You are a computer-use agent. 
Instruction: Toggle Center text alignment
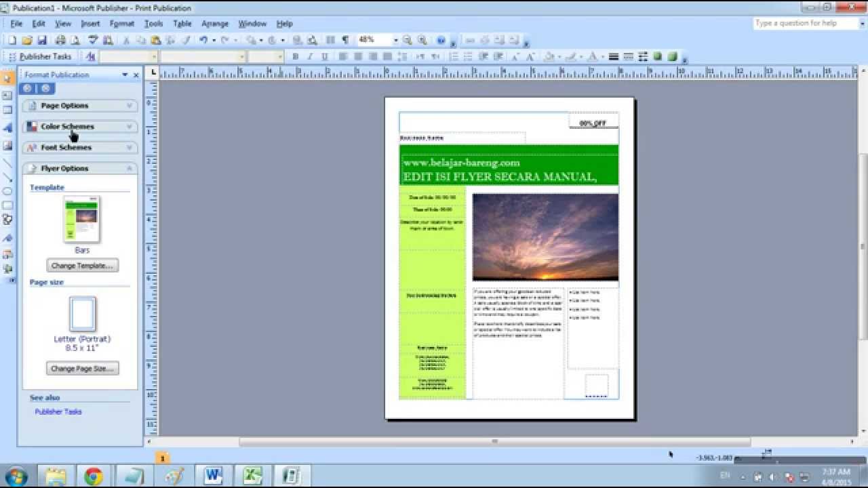pyautogui.click(x=358, y=57)
